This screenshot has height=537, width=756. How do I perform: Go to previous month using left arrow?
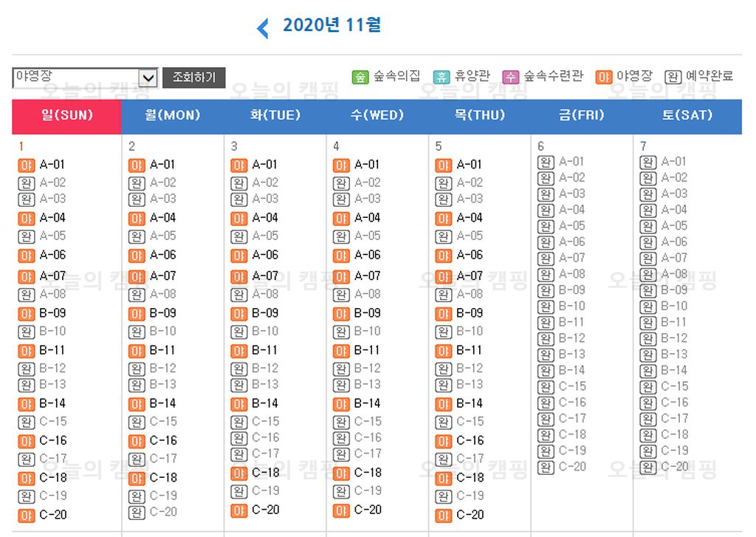[262, 29]
